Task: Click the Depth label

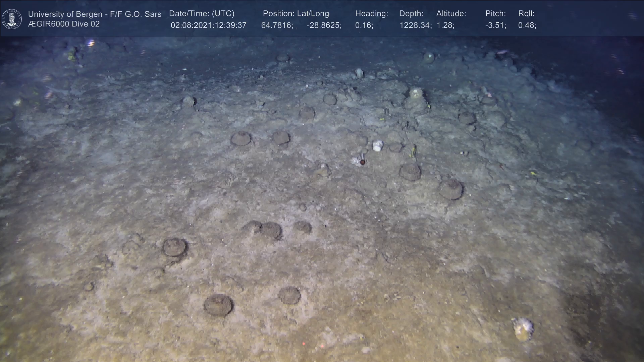Action: pyautogui.click(x=411, y=14)
